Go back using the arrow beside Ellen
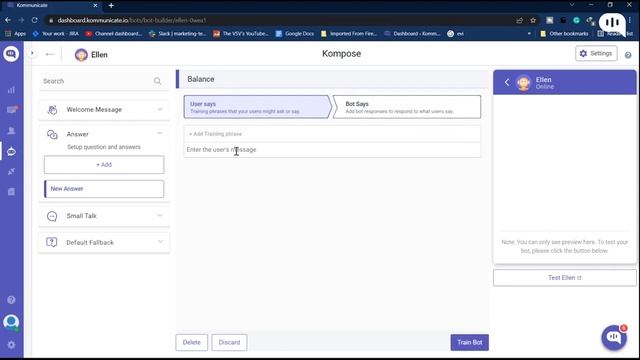 pyautogui.click(x=50, y=54)
